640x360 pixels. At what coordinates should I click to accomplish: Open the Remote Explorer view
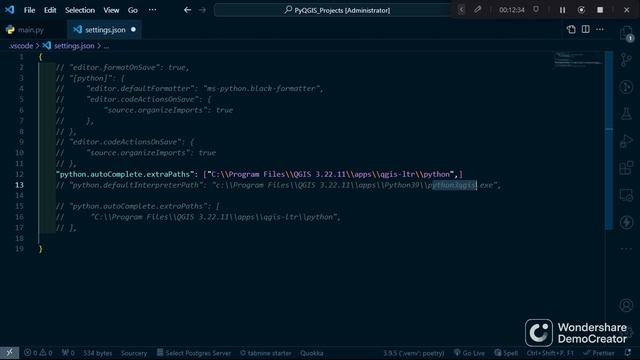tap(626, 195)
